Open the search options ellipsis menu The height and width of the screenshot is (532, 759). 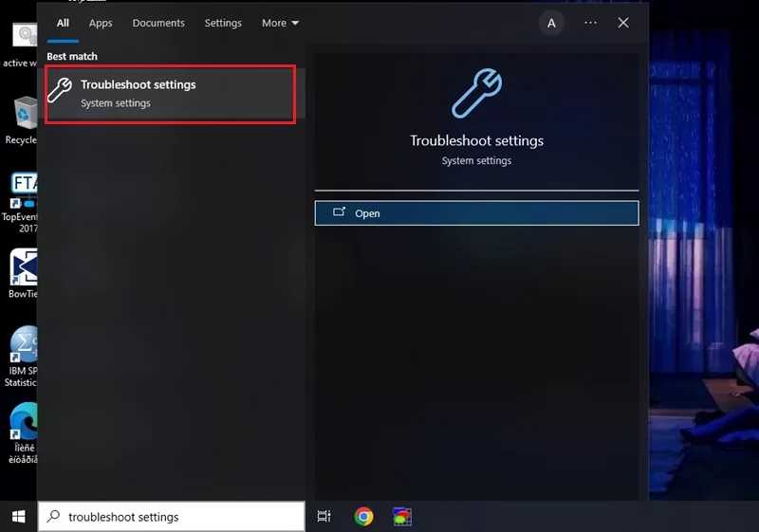click(x=590, y=23)
